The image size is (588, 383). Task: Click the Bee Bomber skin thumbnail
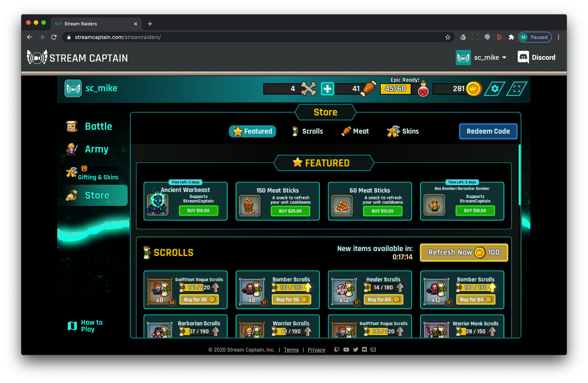point(434,205)
